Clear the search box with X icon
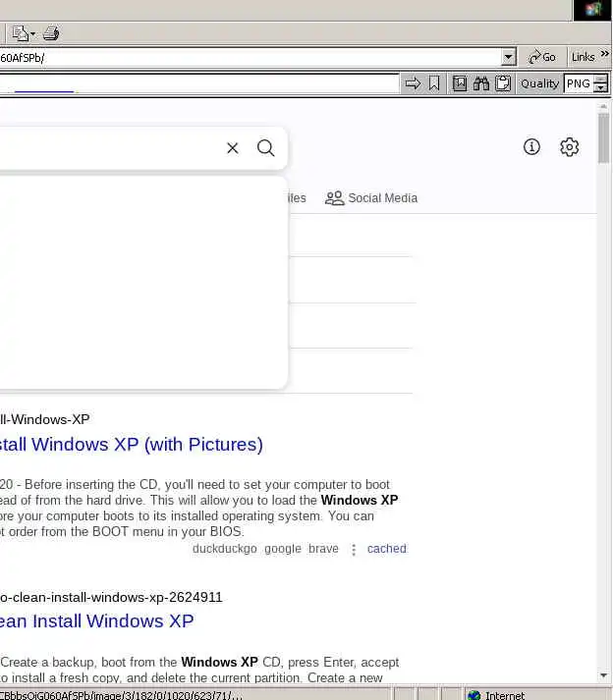Screen dimensions: 613x700 (233, 148)
